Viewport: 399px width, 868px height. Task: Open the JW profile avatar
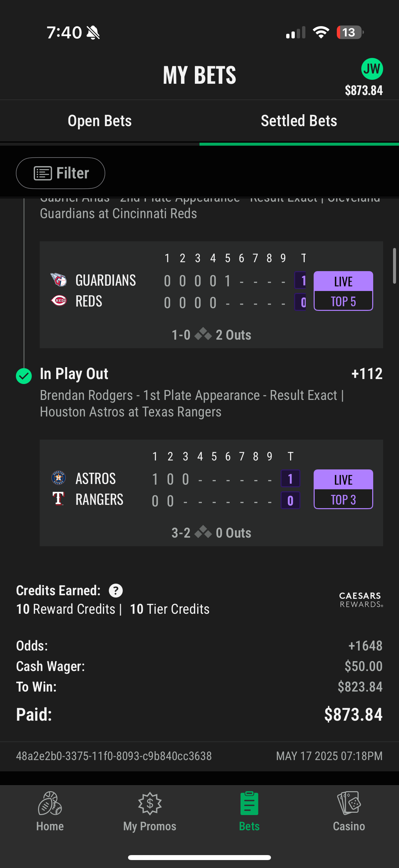[x=372, y=69]
